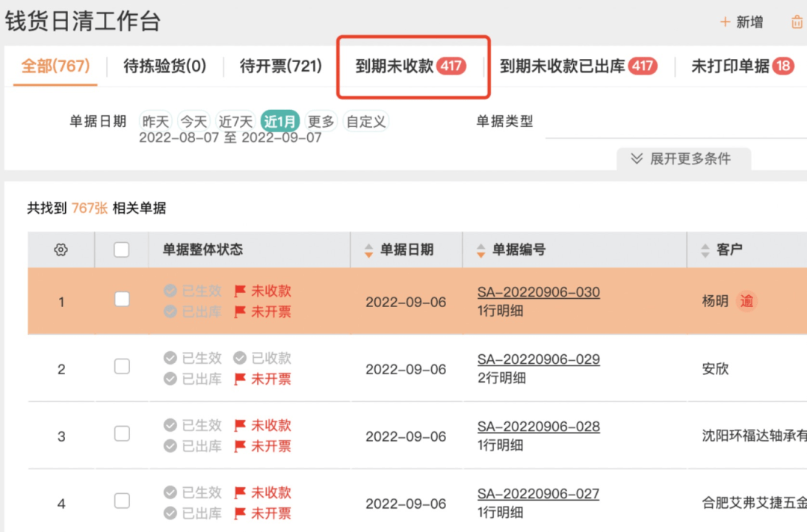
Task: Check the checkbox on row 1
Action: click(x=122, y=300)
